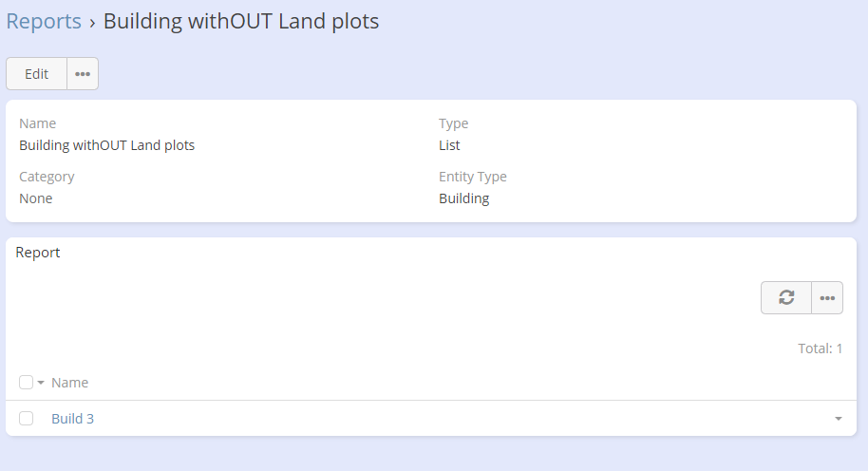Viewport: 868px width, 471px height.
Task: Click the Report panel heading
Action: tap(38, 253)
